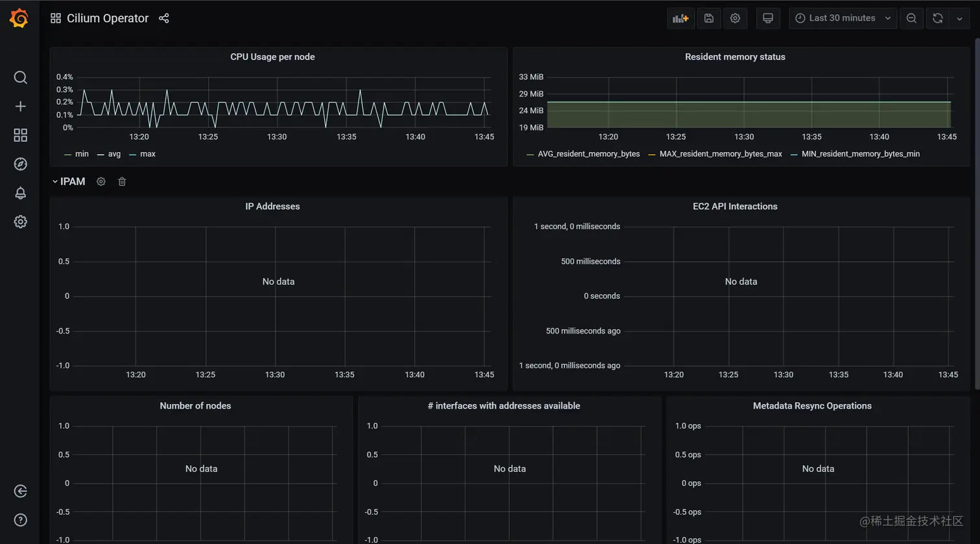Image resolution: width=980 pixels, height=544 pixels.
Task: Open the Last 30 minutes time picker
Action: [843, 18]
